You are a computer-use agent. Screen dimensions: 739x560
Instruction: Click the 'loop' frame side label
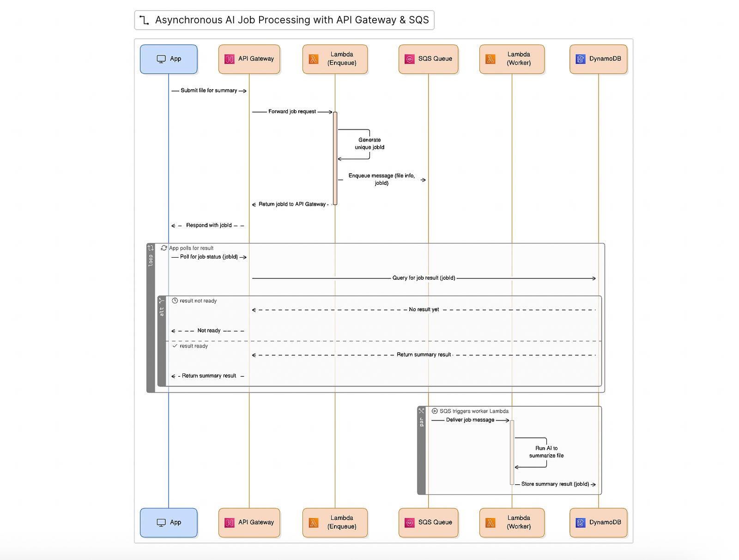[151, 260]
